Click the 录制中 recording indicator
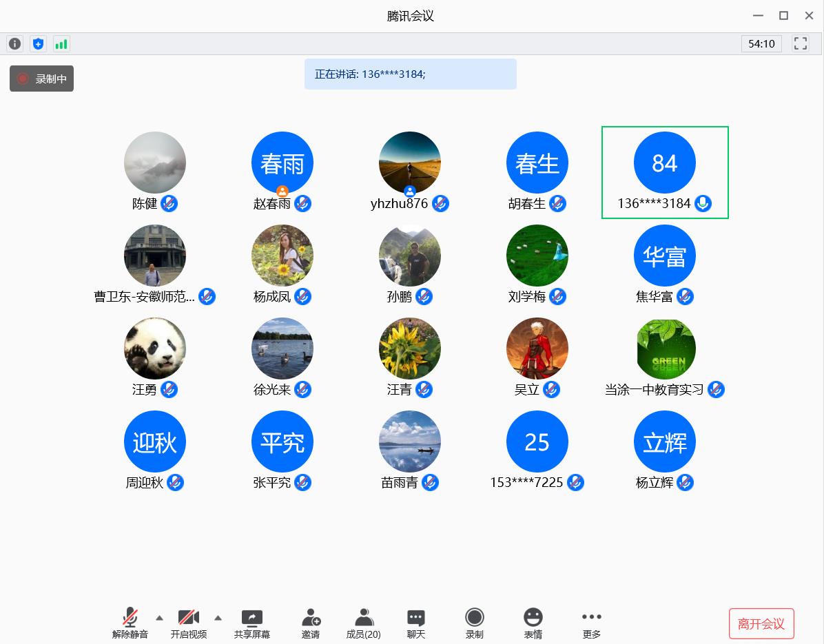Image resolution: width=824 pixels, height=644 pixels. click(x=41, y=79)
